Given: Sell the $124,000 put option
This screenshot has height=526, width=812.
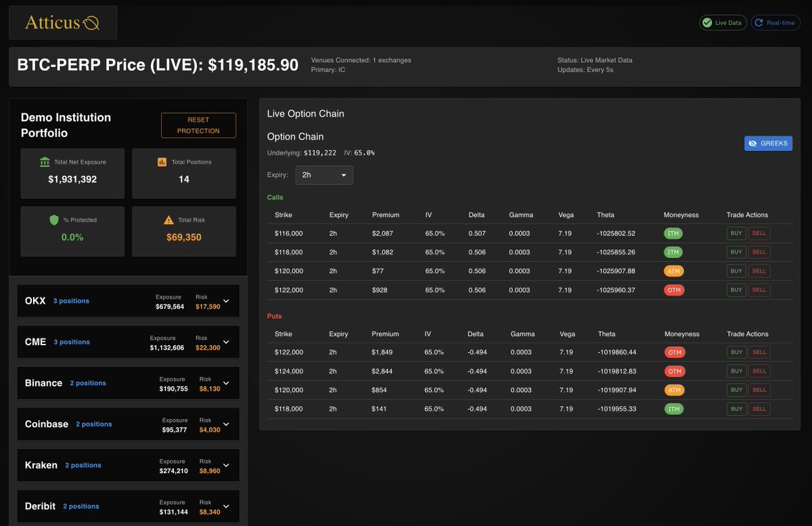Looking at the screenshot, I should (x=759, y=371).
